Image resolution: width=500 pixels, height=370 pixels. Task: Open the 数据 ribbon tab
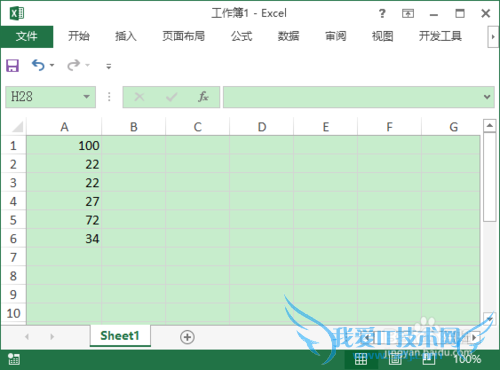click(288, 36)
